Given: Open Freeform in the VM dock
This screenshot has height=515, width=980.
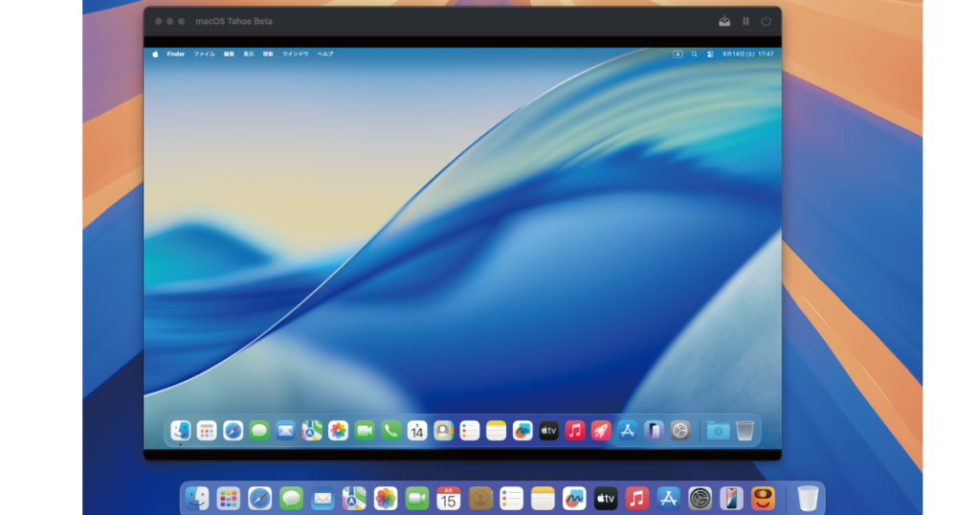Looking at the screenshot, I should coord(523,431).
